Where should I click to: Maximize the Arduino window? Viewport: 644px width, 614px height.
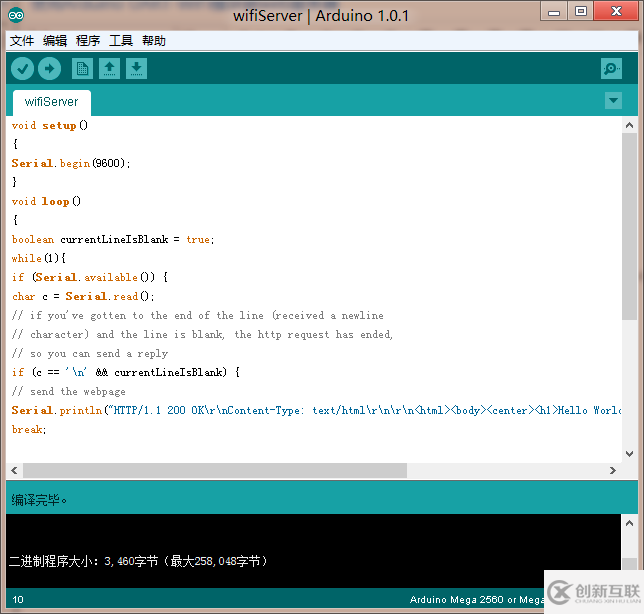click(580, 12)
